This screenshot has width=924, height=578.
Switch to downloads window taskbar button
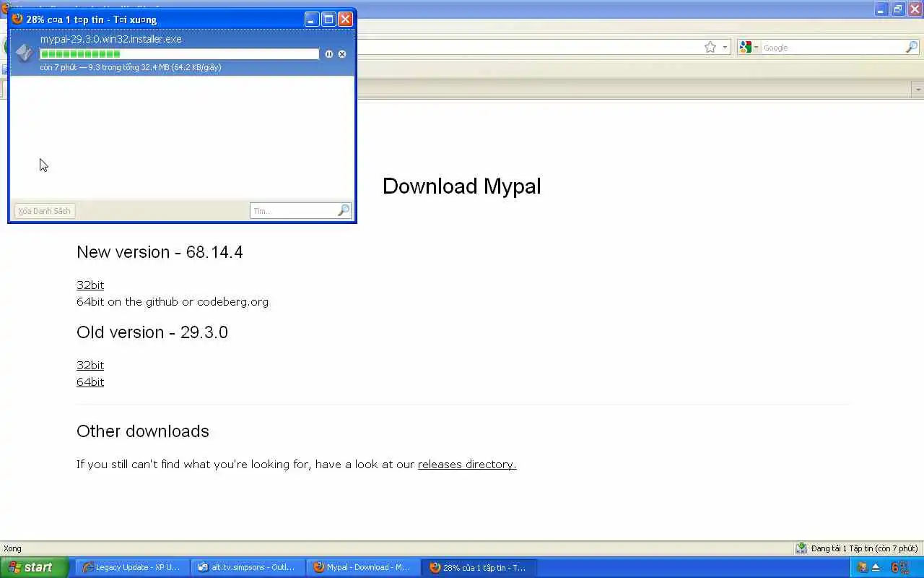click(x=479, y=567)
